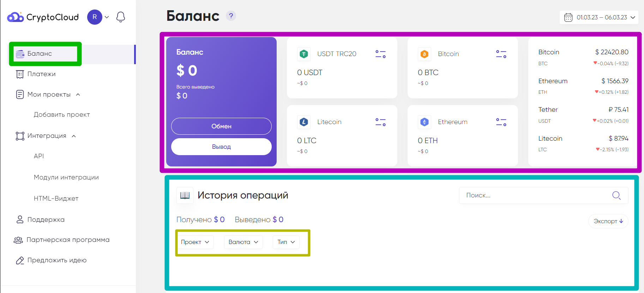Viewport: 644px width, 293px height.
Task: Focus the Поиск search field
Action: (x=535, y=195)
